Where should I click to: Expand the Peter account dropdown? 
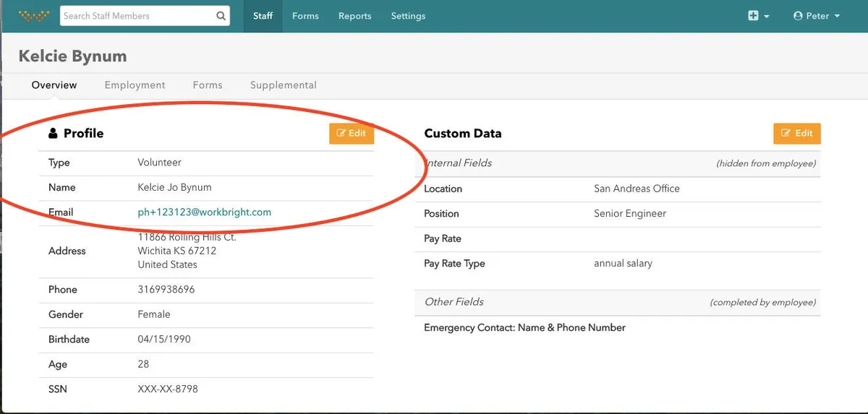point(817,16)
